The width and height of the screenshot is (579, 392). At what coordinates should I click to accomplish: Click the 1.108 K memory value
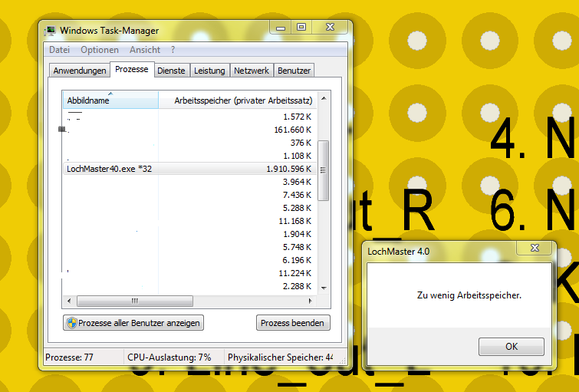coord(298,156)
